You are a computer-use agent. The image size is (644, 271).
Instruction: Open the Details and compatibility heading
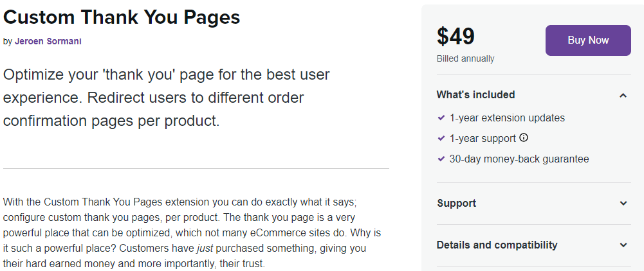497,245
